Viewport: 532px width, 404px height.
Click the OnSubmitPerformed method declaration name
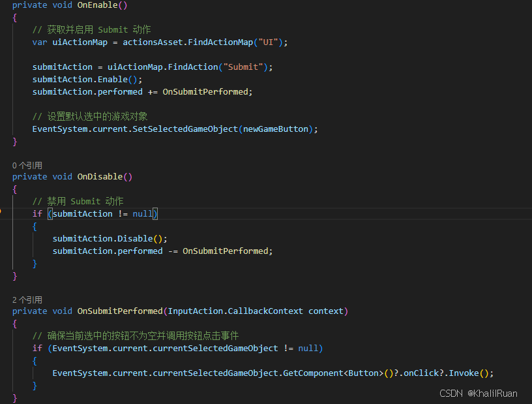click(x=120, y=311)
